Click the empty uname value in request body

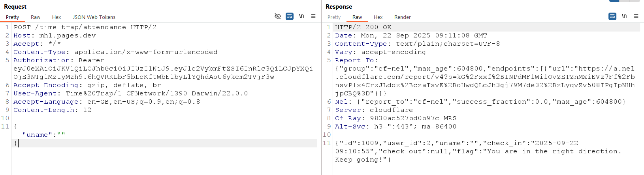coord(61,135)
